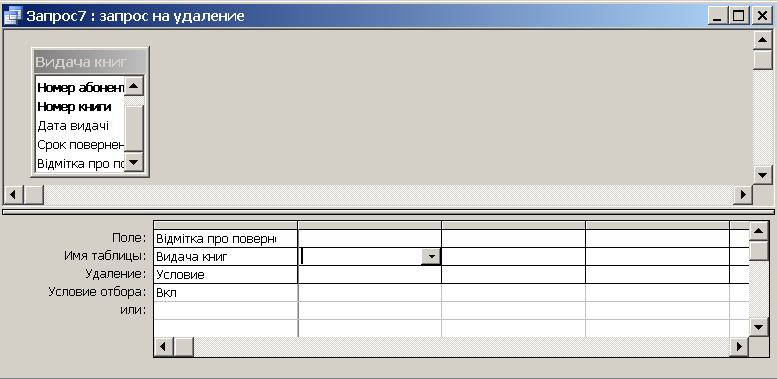Click down arrow of the field list scrollbar
This screenshot has height=379, width=777.
pyautogui.click(x=134, y=162)
